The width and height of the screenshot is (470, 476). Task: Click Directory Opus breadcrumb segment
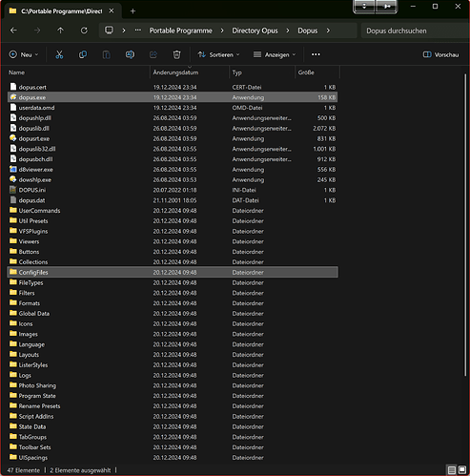[255, 31]
